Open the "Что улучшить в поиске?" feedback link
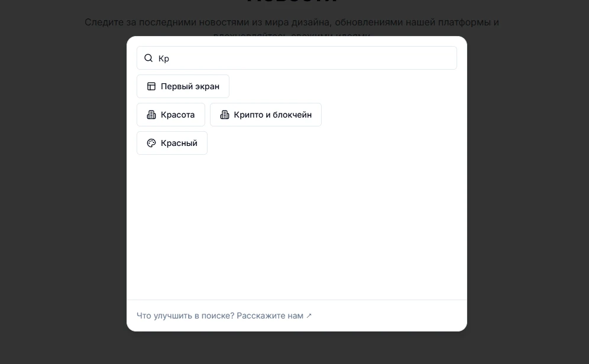The height and width of the screenshot is (364, 589). pos(186,316)
